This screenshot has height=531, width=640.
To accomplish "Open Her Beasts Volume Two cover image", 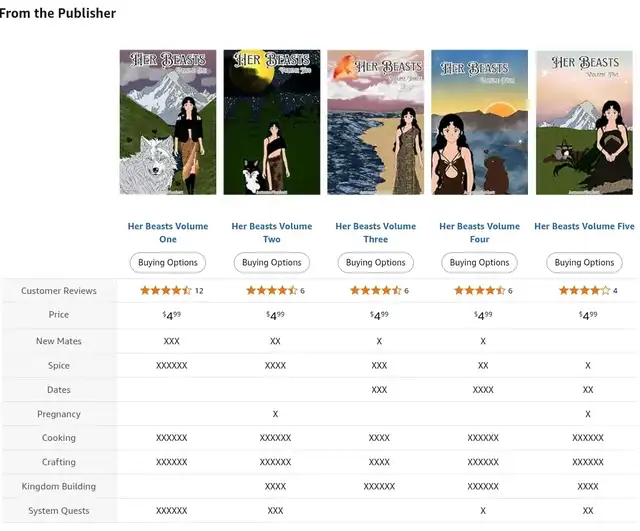I will tap(272, 122).
